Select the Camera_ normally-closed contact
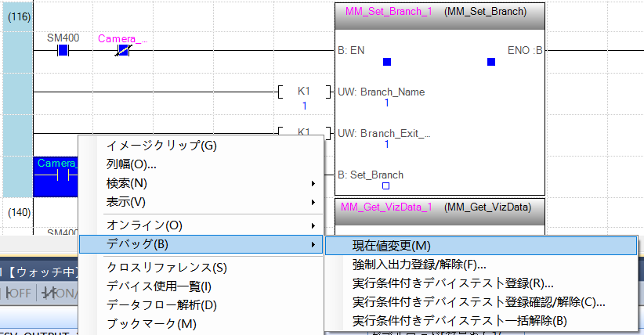Screen dimensions: 644x335 click(122, 52)
